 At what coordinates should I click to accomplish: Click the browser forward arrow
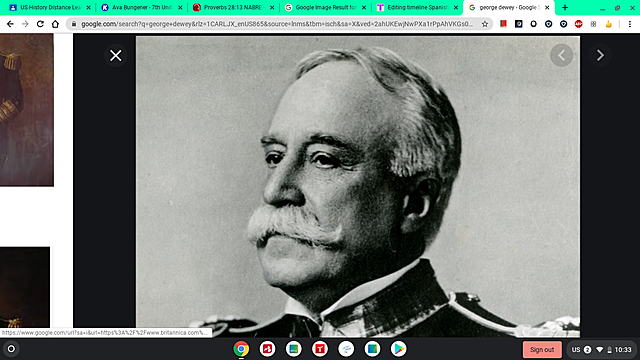25,24
